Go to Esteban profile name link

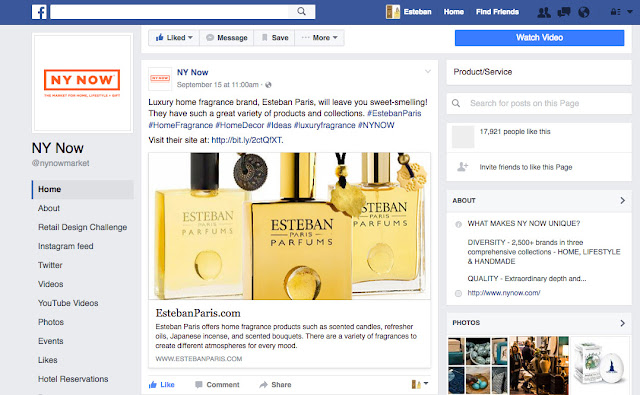click(418, 12)
